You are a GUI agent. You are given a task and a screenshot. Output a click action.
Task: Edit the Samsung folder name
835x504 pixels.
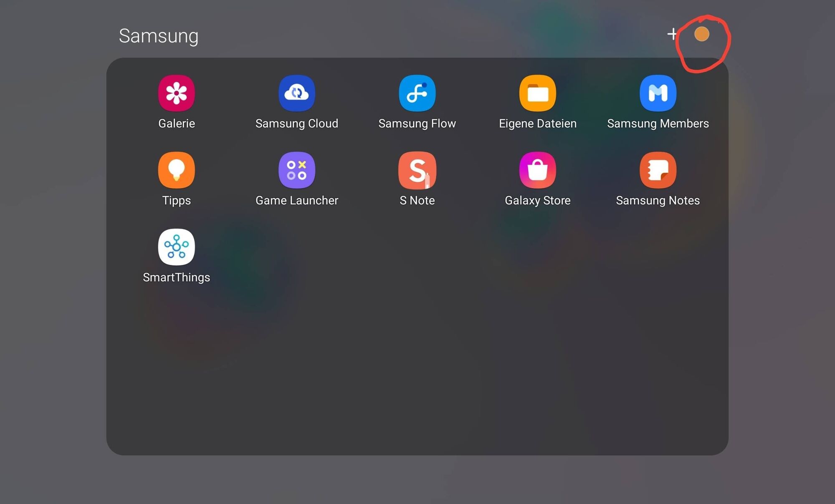[x=159, y=36]
